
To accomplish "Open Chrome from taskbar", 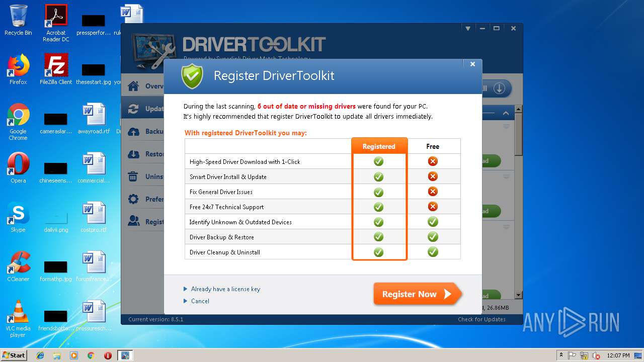I will pyautogui.click(x=91, y=355).
